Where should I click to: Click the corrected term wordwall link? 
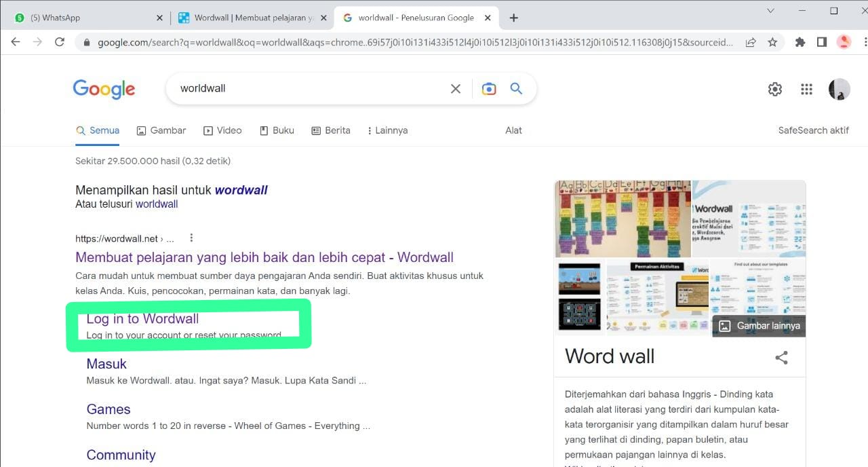point(241,190)
